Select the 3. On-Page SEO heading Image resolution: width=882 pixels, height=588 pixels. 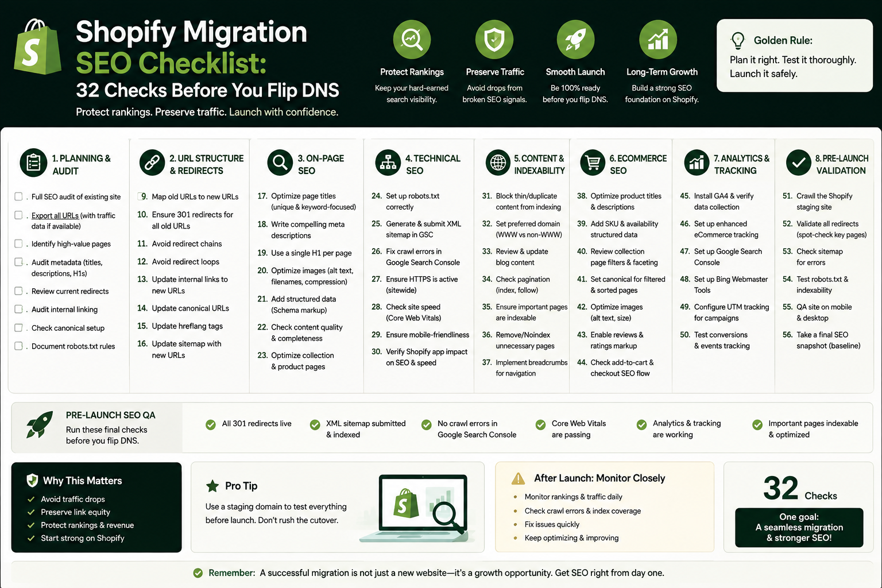(x=321, y=164)
